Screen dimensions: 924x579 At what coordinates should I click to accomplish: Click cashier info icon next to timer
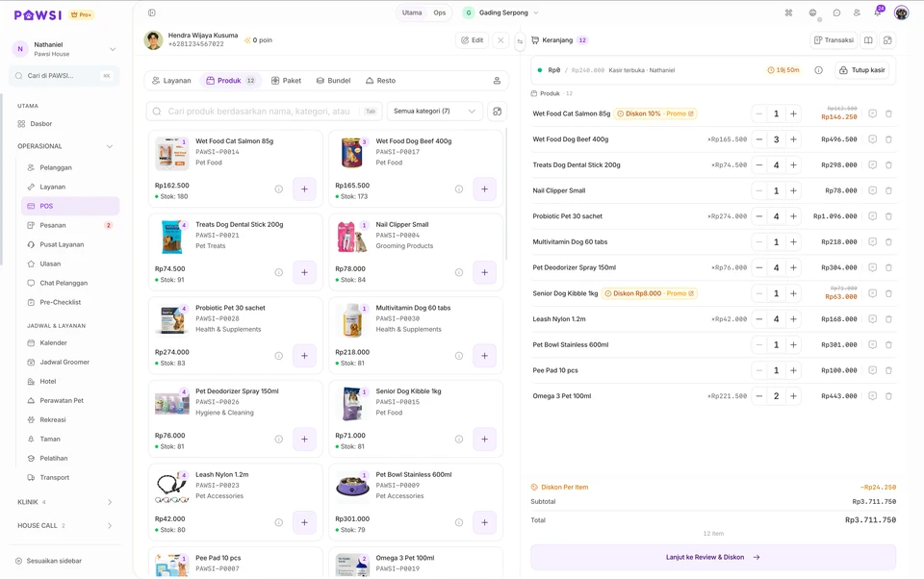(x=818, y=70)
